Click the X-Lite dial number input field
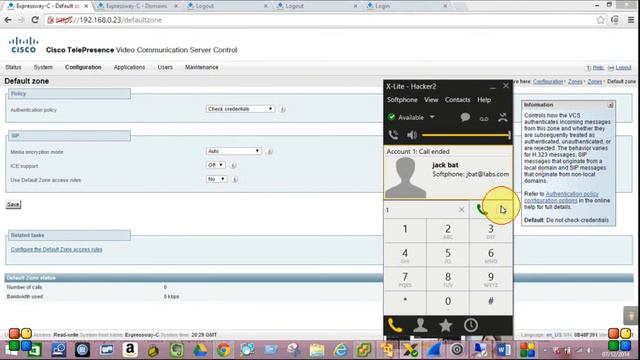The width and height of the screenshot is (640, 360). (x=420, y=210)
